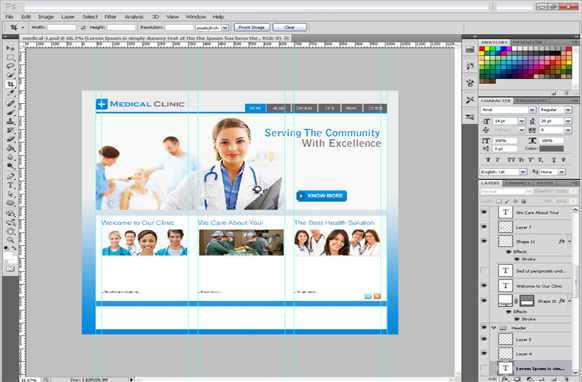Viewport: 582px width, 382px height.
Task: Select the Paint Bucket tool
Action: [10, 148]
